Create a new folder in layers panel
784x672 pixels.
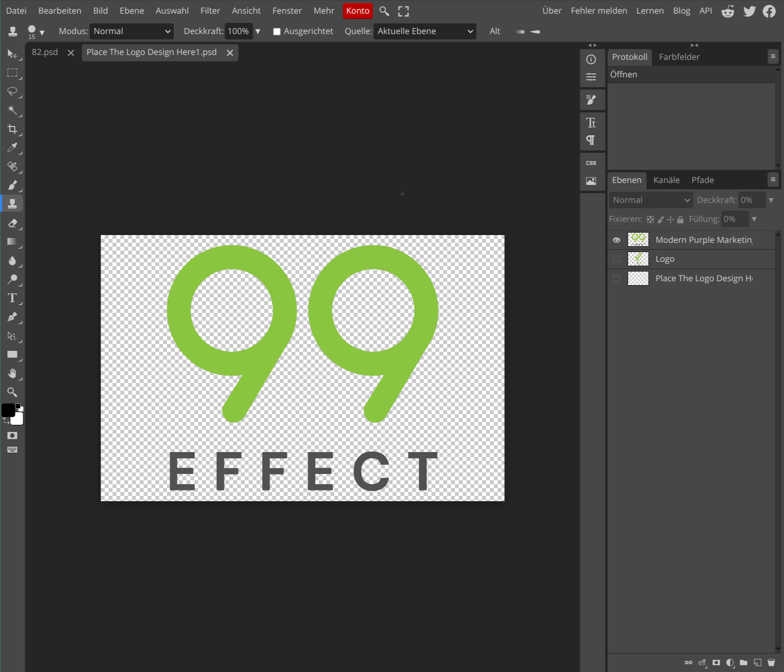743,662
